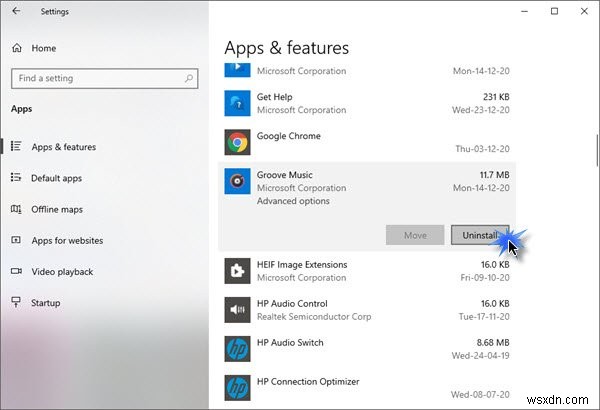Select the HEIF Image Extensions entry
This screenshot has height=410, width=600.
pos(367,271)
